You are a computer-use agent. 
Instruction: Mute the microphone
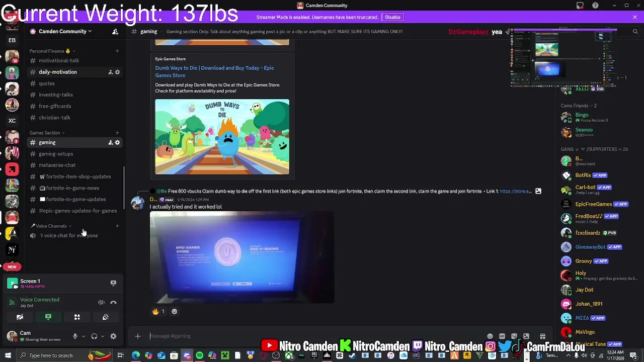75,336
